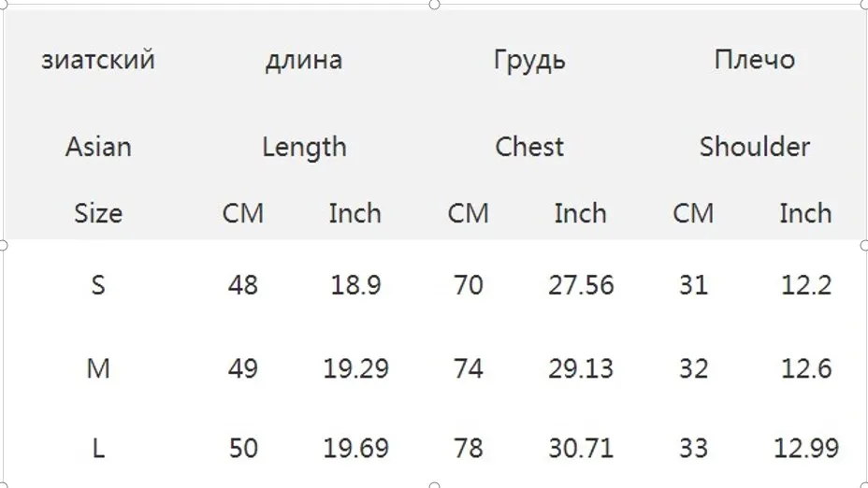Click the Asian header cell
868x488 pixels.
click(x=98, y=147)
